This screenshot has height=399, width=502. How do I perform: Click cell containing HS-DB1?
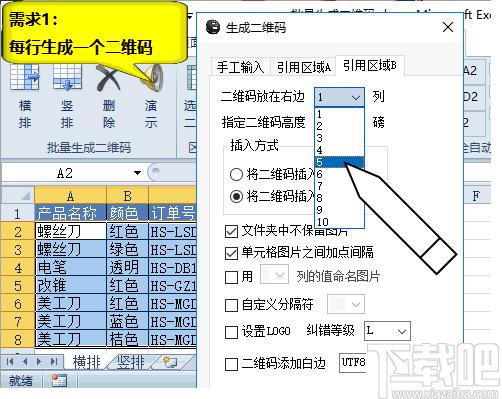173,267
